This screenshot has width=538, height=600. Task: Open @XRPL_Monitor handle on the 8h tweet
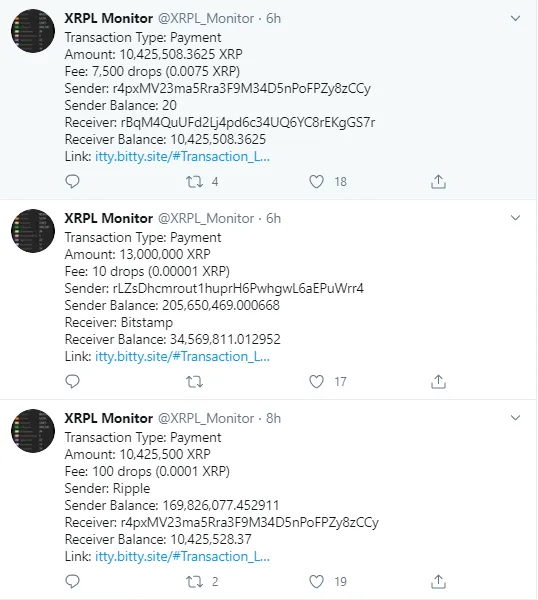206,418
